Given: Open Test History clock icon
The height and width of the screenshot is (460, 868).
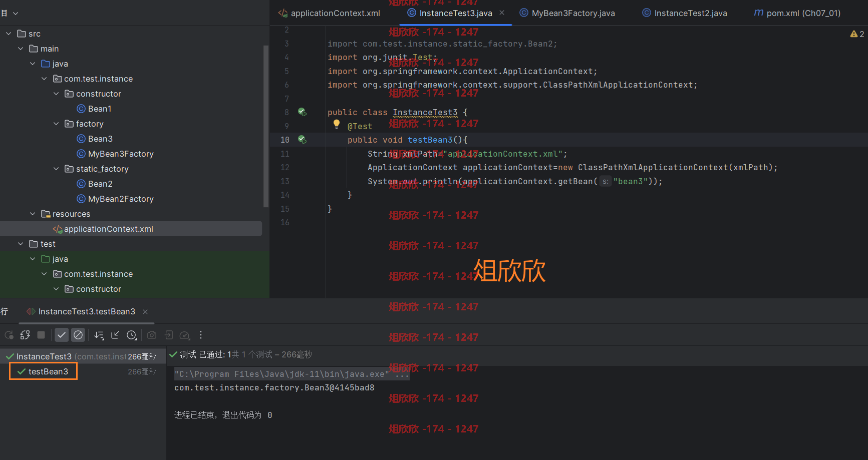Looking at the screenshot, I should point(132,335).
